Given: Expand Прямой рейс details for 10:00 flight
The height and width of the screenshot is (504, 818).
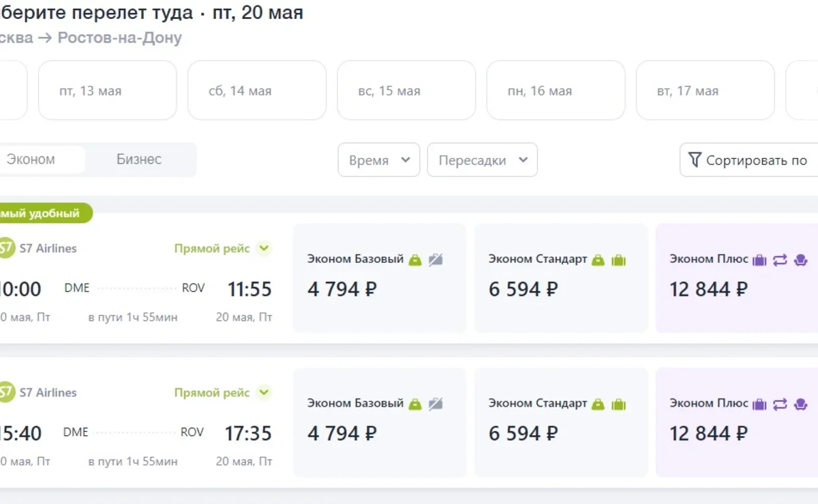Looking at the screenshot, I should (264, 249).
